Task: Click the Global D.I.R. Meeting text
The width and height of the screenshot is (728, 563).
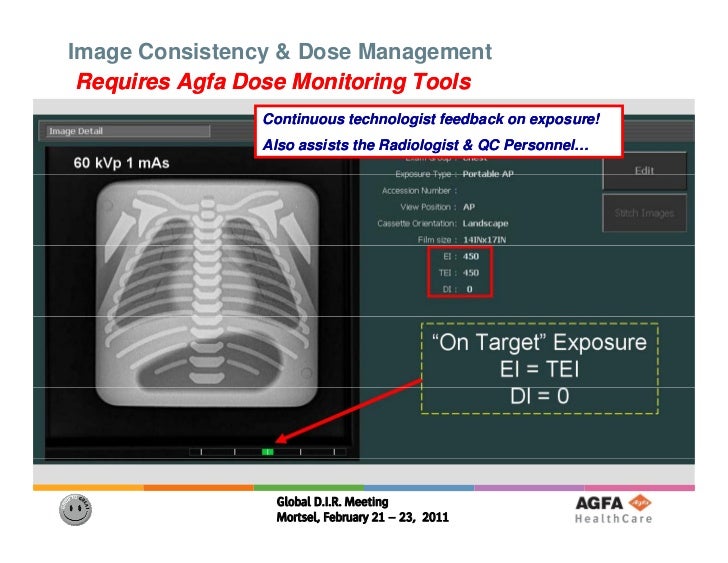Action: [332, 502]
